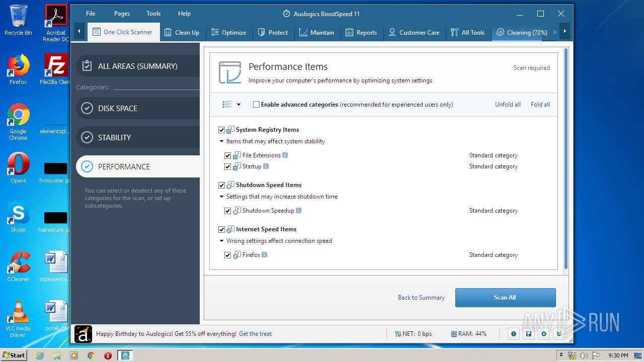Select ALL AREAS (SUMMARY) in sidebar
The image size is (644, 362).
click(x=138, y=66)
